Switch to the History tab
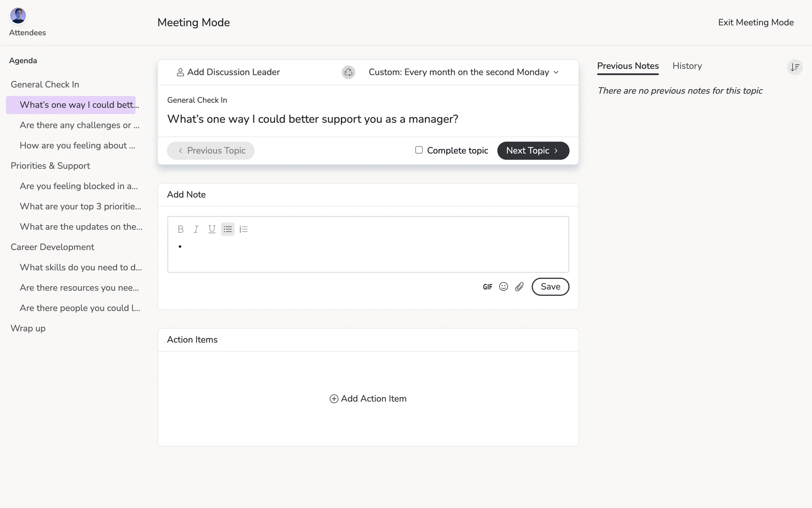Image resolution: width=812 pixels, height=508 pixels. tap(687, 66)
